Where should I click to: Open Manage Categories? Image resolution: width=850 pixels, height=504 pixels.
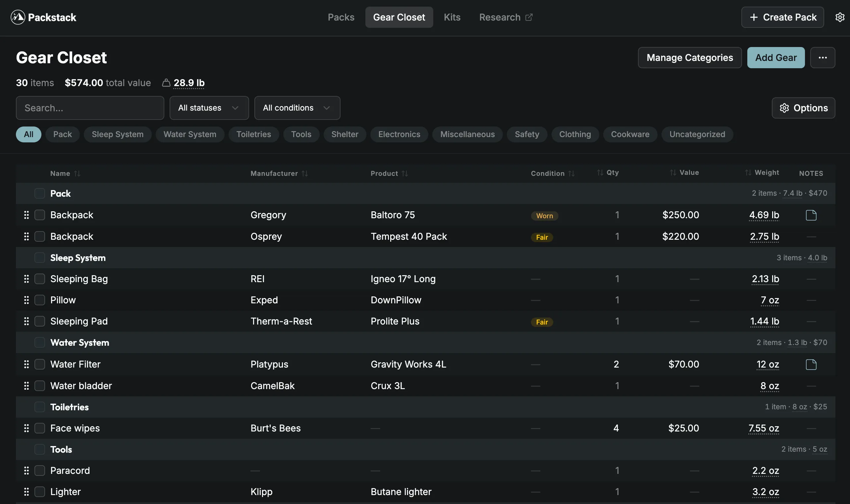[x=689, y=57]
